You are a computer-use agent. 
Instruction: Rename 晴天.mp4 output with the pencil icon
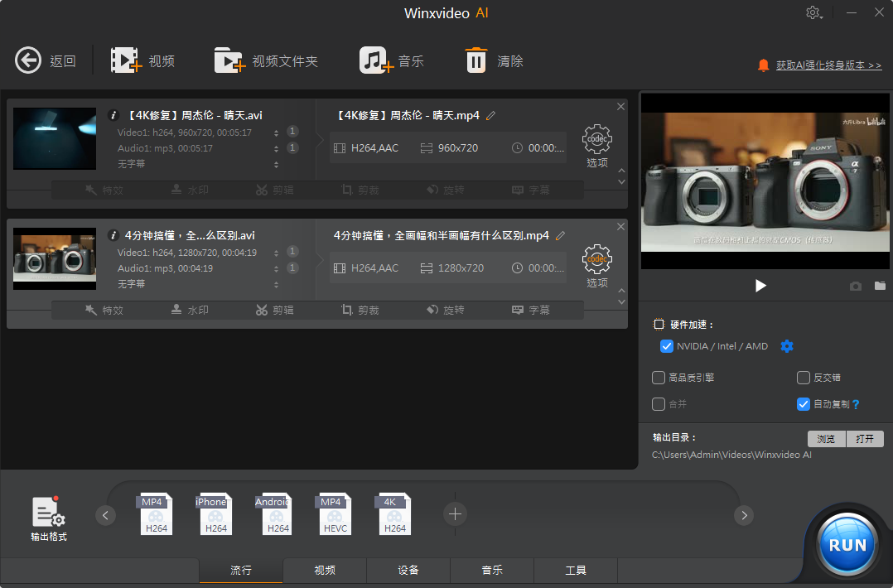pyautogui.click(x=491, y=116)
